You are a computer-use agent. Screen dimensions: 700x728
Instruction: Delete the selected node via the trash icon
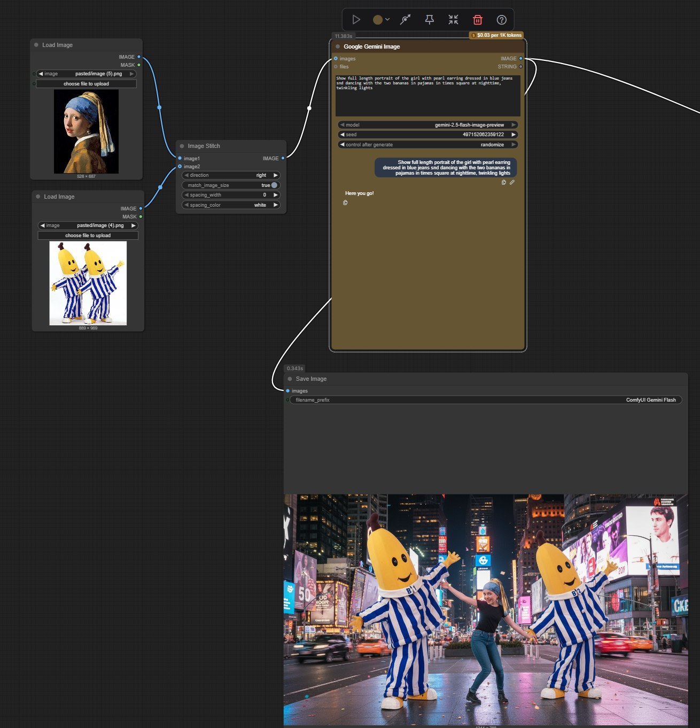coord(477,19)
